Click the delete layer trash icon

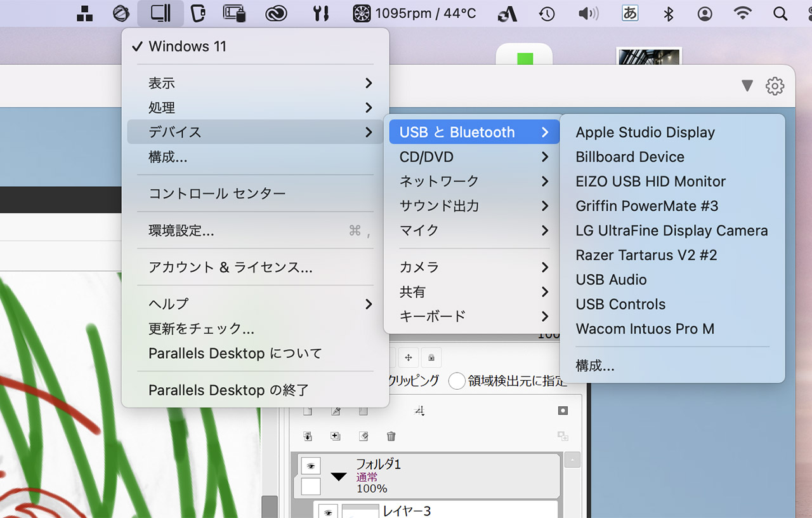tap(391, 436)
